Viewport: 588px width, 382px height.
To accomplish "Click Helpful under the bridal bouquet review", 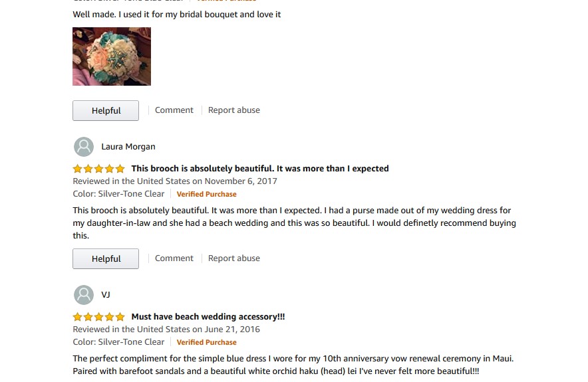I will [106, 111].
